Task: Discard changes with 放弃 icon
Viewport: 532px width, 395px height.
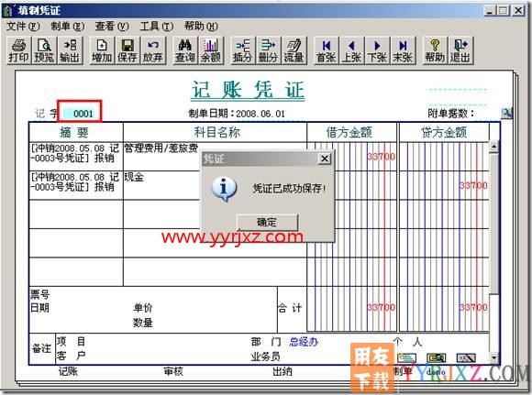Action: pyautogui.click(x=153, y=50)
